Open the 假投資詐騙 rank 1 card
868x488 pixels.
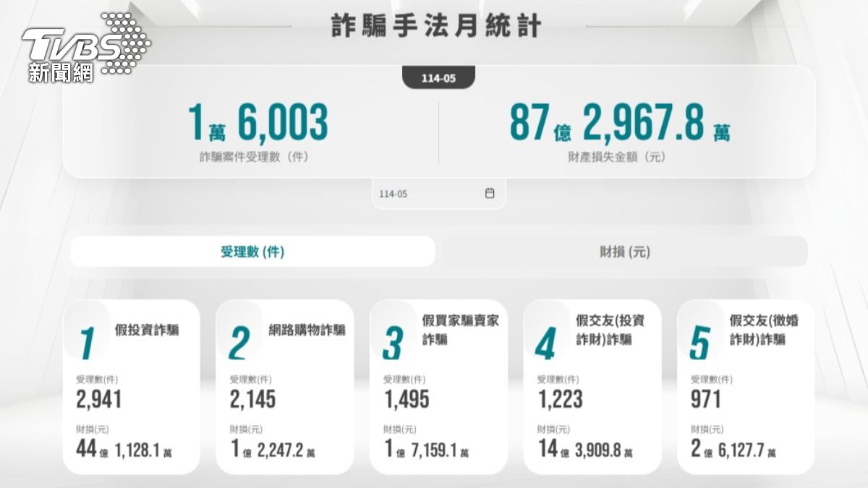132,387
